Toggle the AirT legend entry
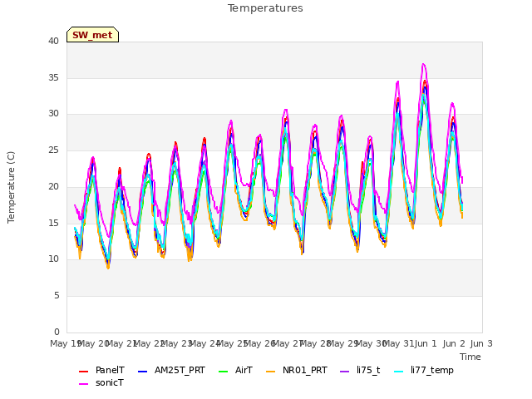The image size is (532, 399). click(235, 370)
